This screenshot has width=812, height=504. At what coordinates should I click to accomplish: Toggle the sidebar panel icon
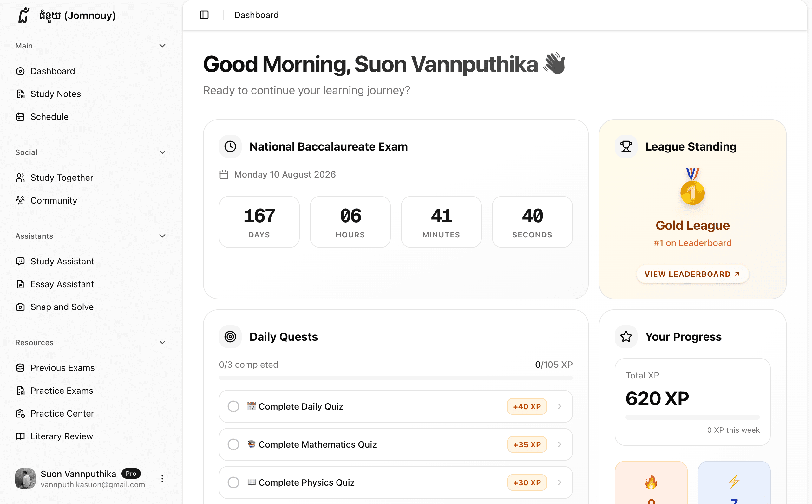pos(204,15)
